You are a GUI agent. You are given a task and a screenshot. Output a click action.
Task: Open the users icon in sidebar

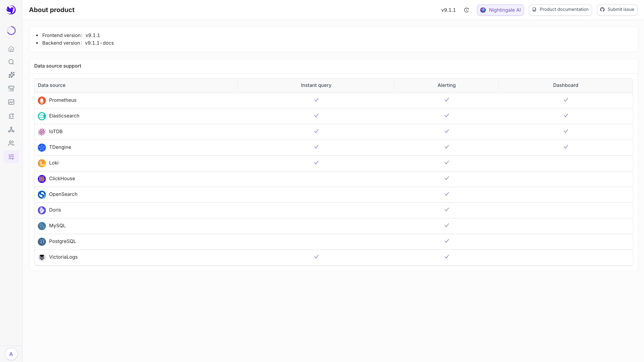click(x=11, y=143)
